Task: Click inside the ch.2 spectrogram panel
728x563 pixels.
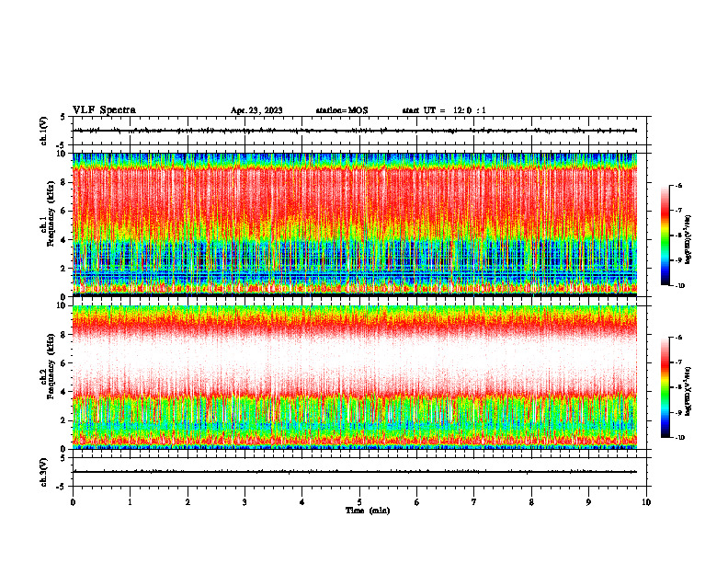Action: [355, 377]
